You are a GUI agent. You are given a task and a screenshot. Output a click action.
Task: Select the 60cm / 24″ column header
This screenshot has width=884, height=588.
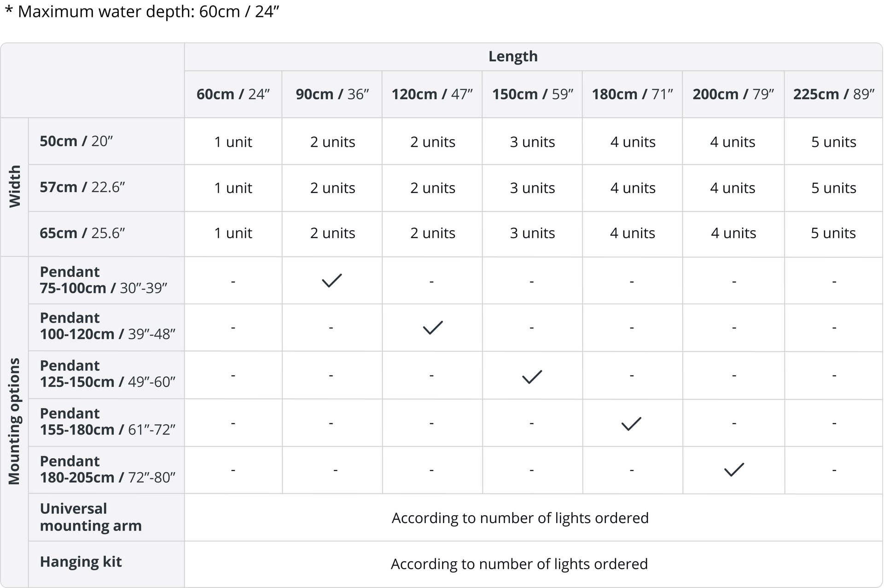pyautogui.click(x=233, y=94)
